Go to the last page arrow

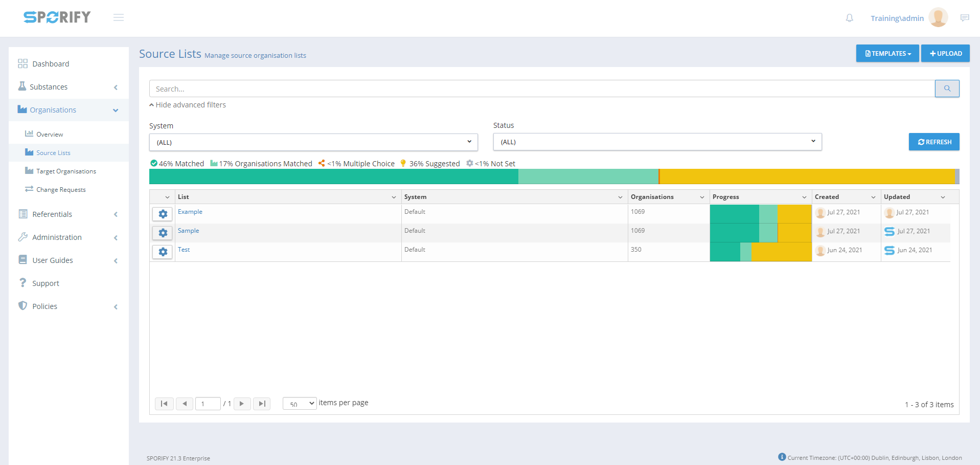(x=262, y=404)
